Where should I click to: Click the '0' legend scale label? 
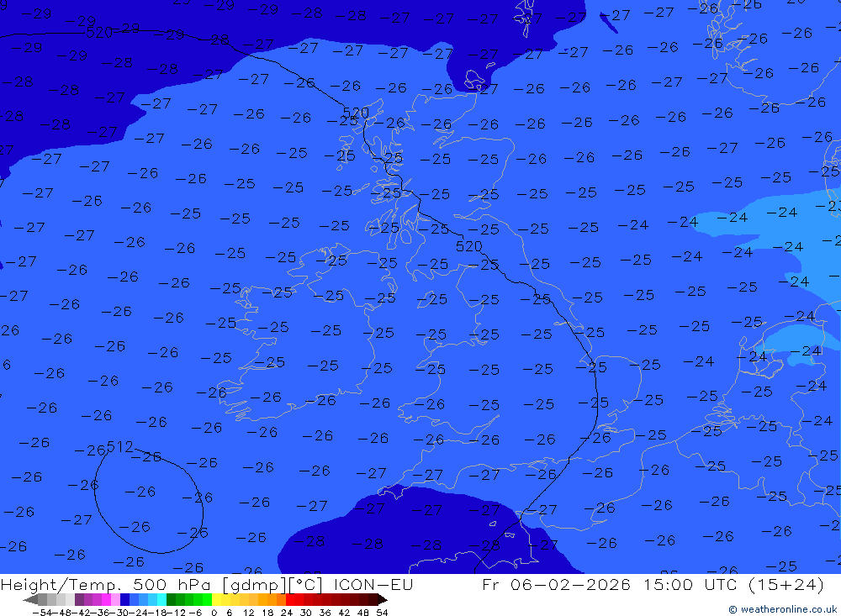click(x=214, y=613)
